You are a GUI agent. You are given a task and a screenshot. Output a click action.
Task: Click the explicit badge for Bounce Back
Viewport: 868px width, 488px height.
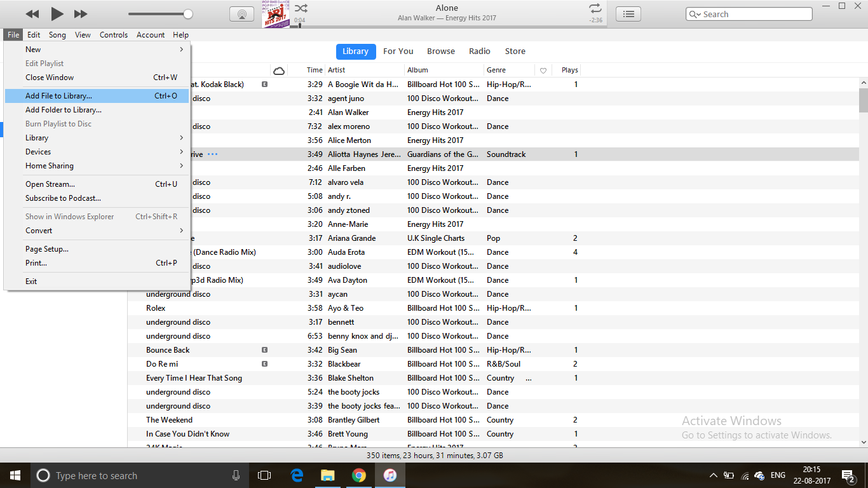pyautogui.click(x=264, y=350)
